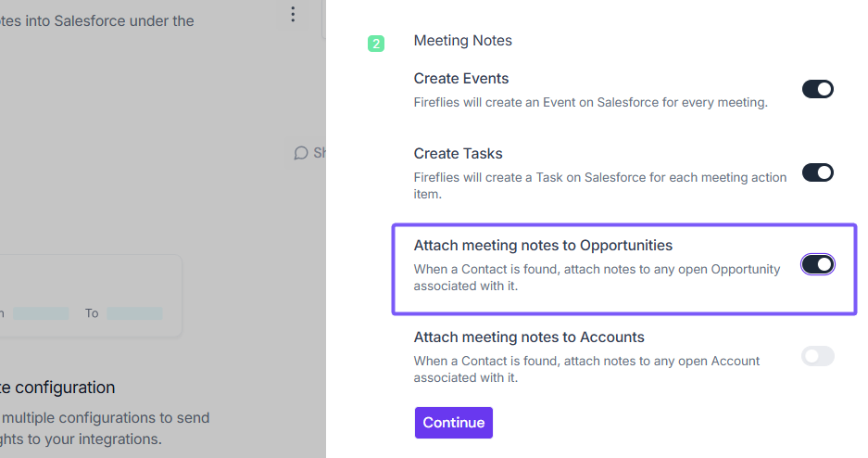
Task: Open the three-dot more options menu
Action: [x=293, y=14]
